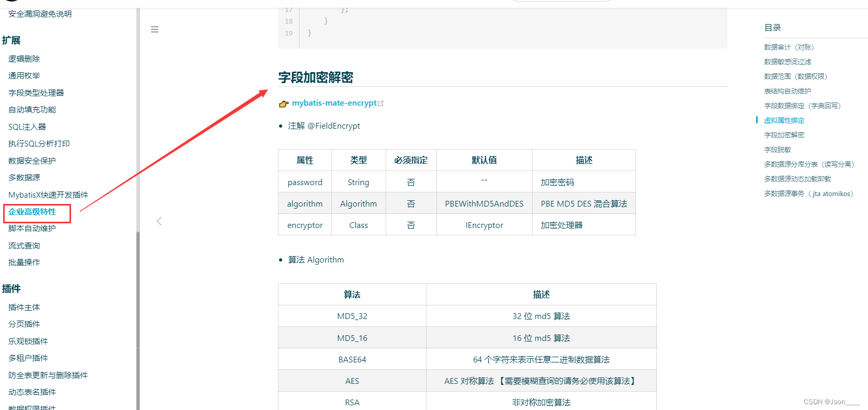Open 插件主体 sidebar entry
The width and height of the screenshot is (868, 410).
[24, 307]
